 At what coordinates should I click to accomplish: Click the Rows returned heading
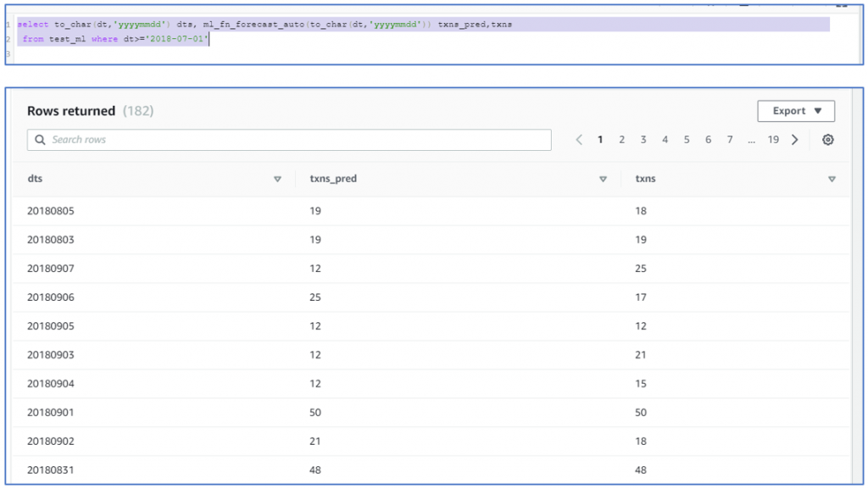pos(71,111)
